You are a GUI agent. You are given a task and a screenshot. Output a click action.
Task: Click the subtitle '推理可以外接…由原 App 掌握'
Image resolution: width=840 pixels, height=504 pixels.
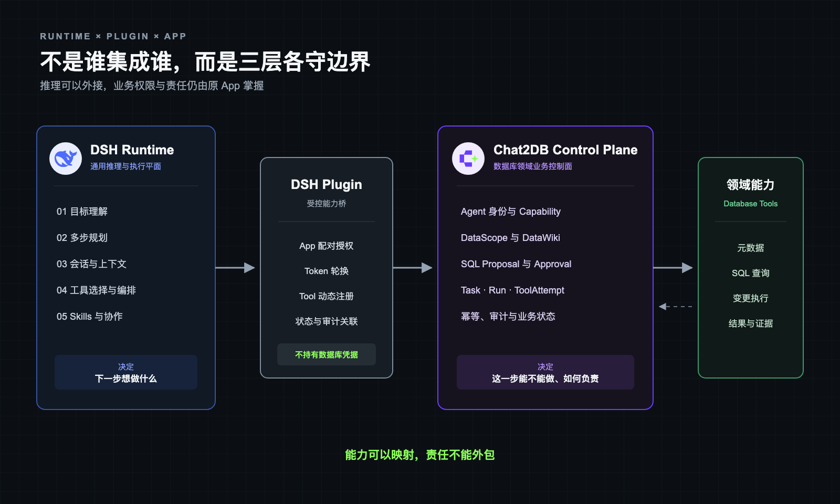pyautogui.click(x=152, y=86)
